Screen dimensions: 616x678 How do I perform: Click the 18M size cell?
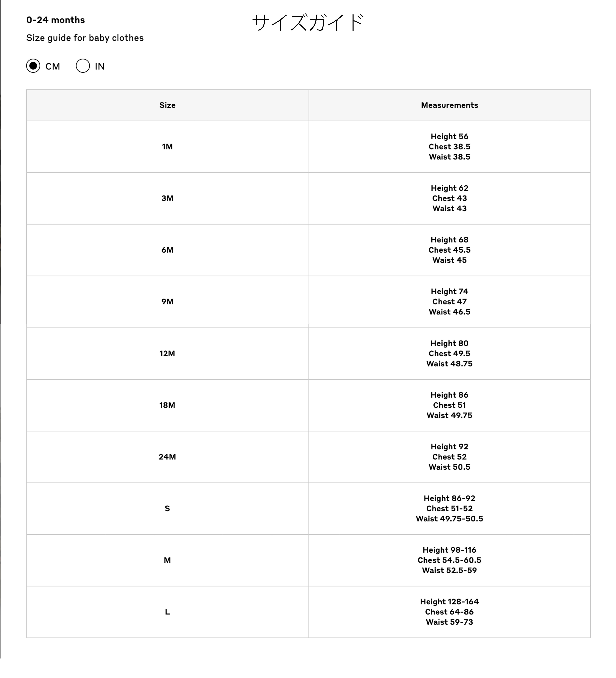[167, 405]
